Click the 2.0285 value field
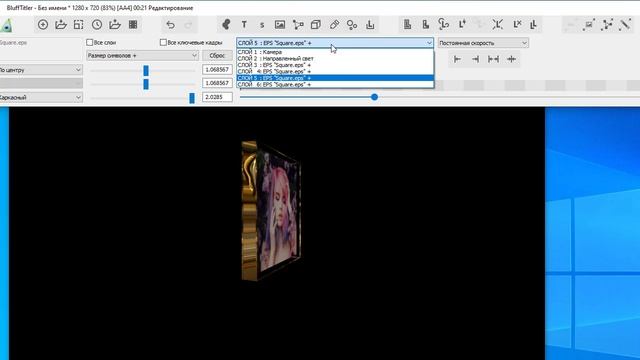Image resolution: width=640 pixels, height=360 pixels. [217, 97]
